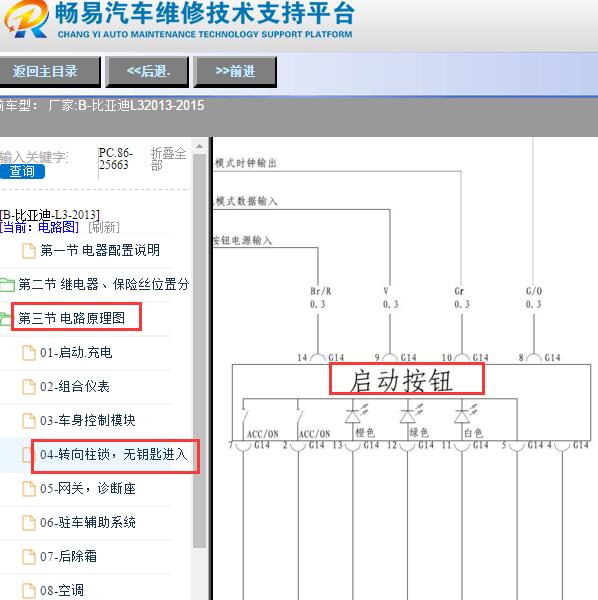Click the 按钮电源输入 label in diagram
This screenshot has width=598, height=600.
tap(243, 240)
